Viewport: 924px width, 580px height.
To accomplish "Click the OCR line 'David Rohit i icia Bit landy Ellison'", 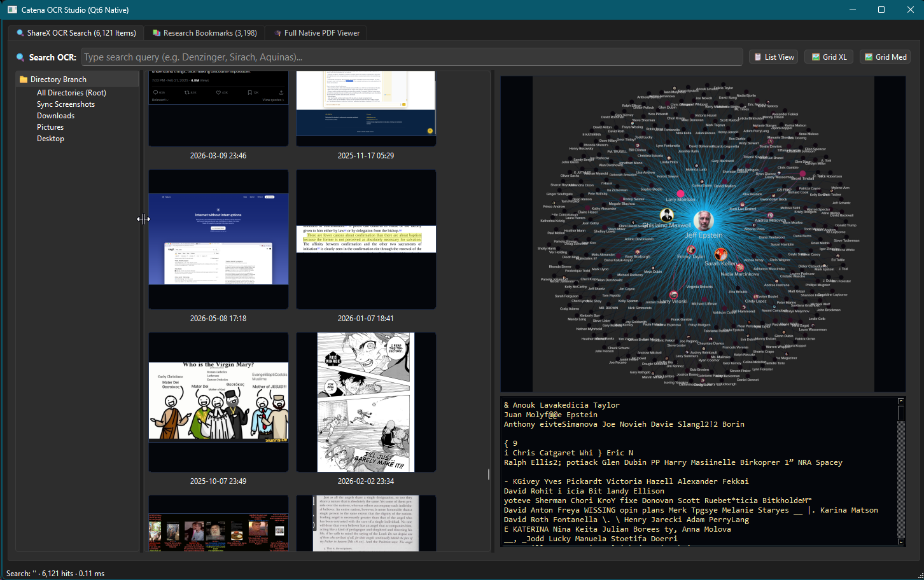I will (584, 491).
